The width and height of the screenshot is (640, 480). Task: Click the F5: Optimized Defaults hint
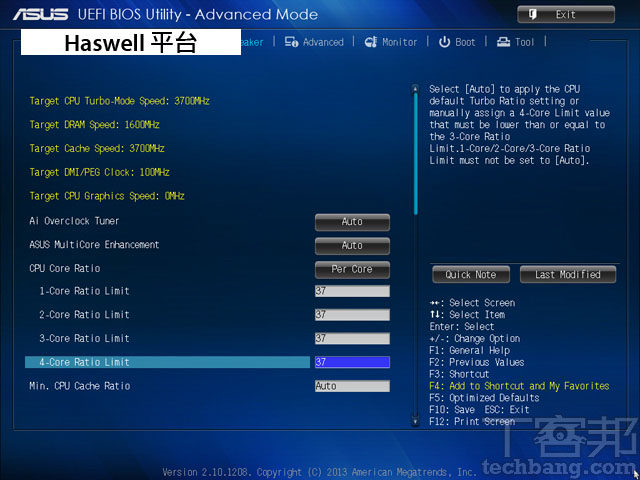point(484,398)
